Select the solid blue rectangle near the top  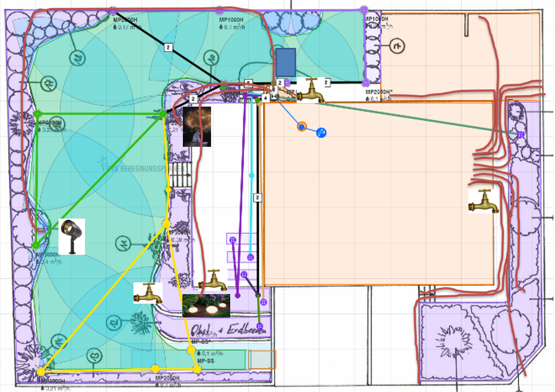(285, 63)
